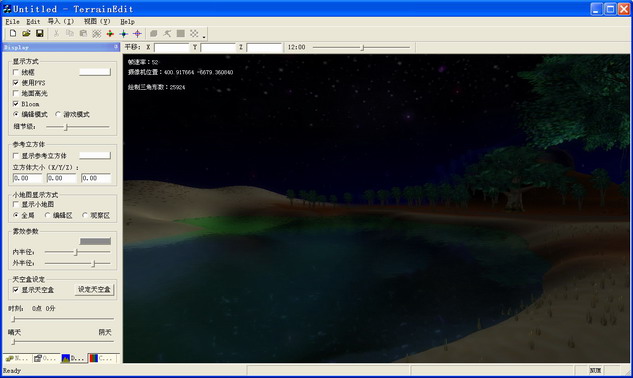The image size is (633, 378).
Task: Select the blue-green cross gizmo tool
Action: 124,34
